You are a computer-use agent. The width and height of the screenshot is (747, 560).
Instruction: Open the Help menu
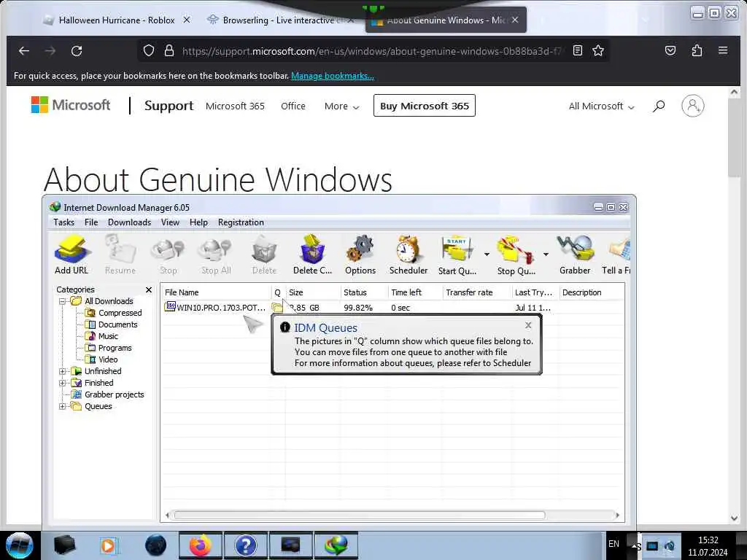[x=198, y=222]
